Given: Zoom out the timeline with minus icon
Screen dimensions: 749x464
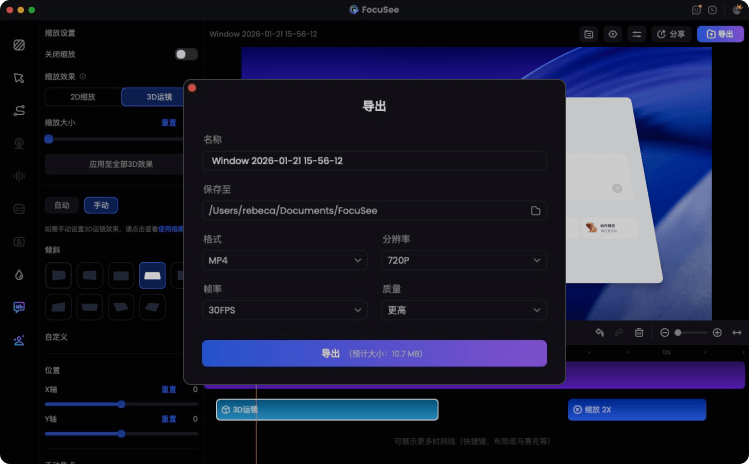Looking at the screenshot, I should tap(664, 333).
